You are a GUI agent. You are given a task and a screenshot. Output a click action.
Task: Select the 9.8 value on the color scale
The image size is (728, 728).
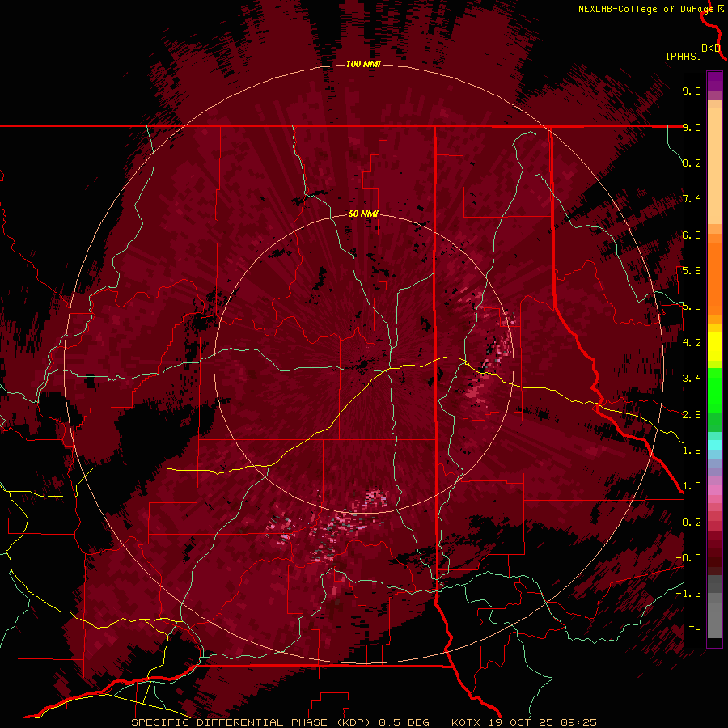pos(692,91)
